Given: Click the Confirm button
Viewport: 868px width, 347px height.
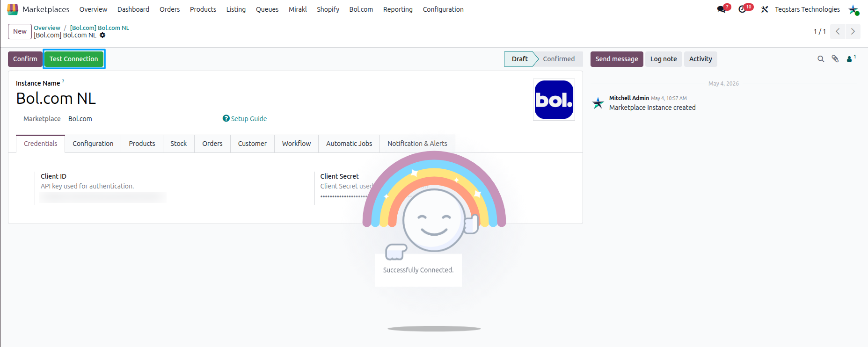Looking at the screenshot, I should point(25,59).
